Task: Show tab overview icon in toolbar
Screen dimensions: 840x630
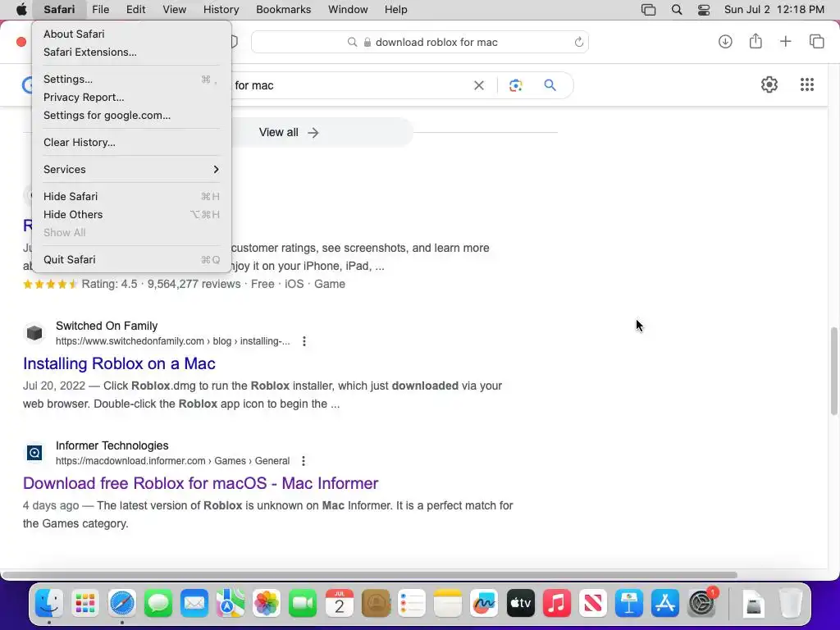Action: point(816,41)
